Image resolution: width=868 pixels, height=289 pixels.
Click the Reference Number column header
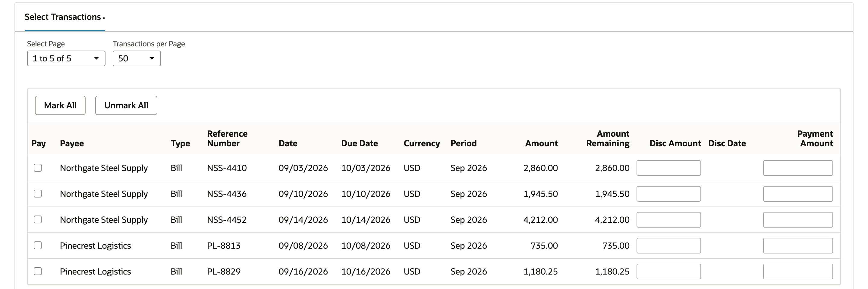227,138
